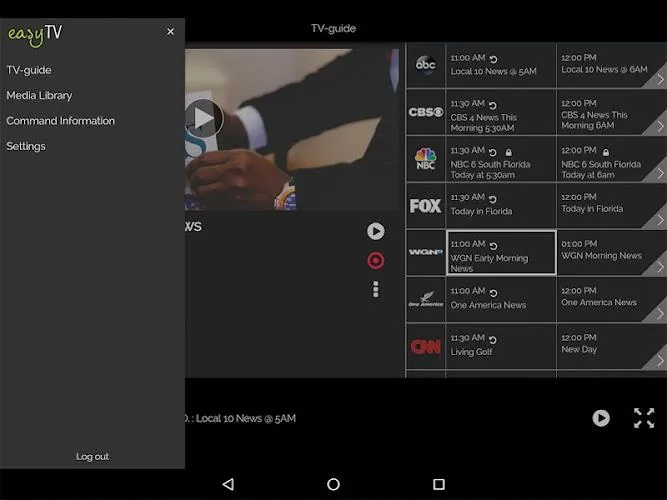Click the Log out link
The width and height of the screenshot is (667, 500).
(92, 457)
